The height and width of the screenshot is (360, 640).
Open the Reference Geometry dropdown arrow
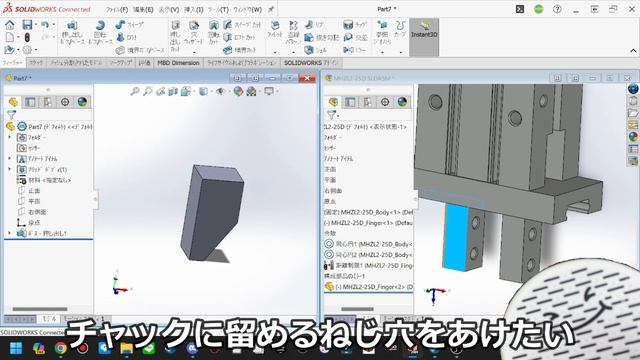tap(382, 52)
